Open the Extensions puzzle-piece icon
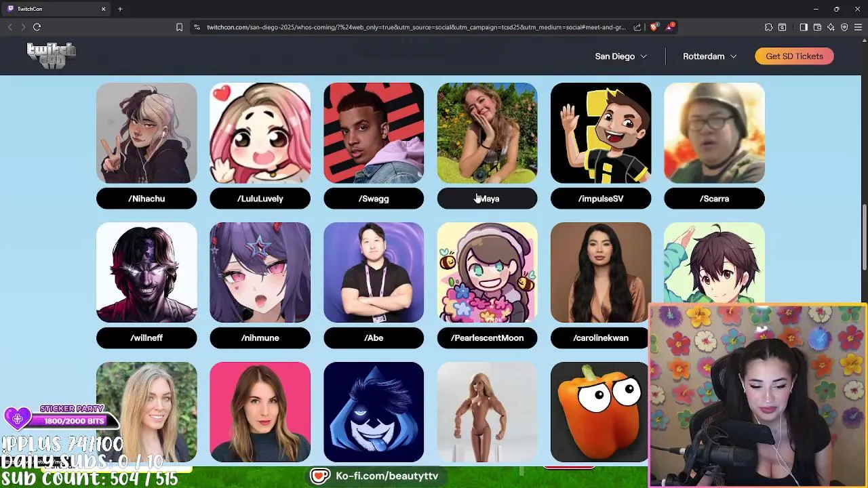Image resolution: width=868 pixels, height=488 pixels. point(768,27)
